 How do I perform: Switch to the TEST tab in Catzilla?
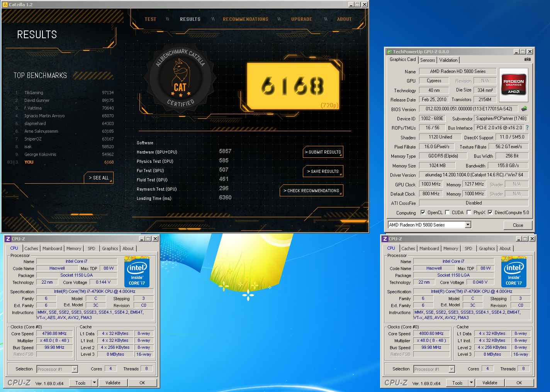151,19
